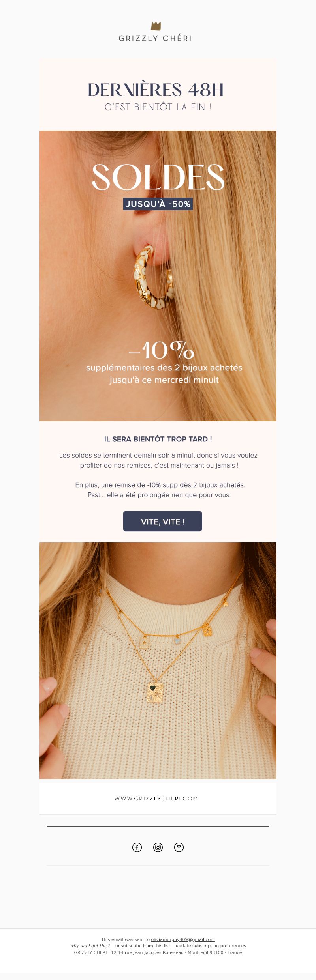
Task: Open the WWW.GRIZZLYCHERI.COM link
Action: pos(156,799)
